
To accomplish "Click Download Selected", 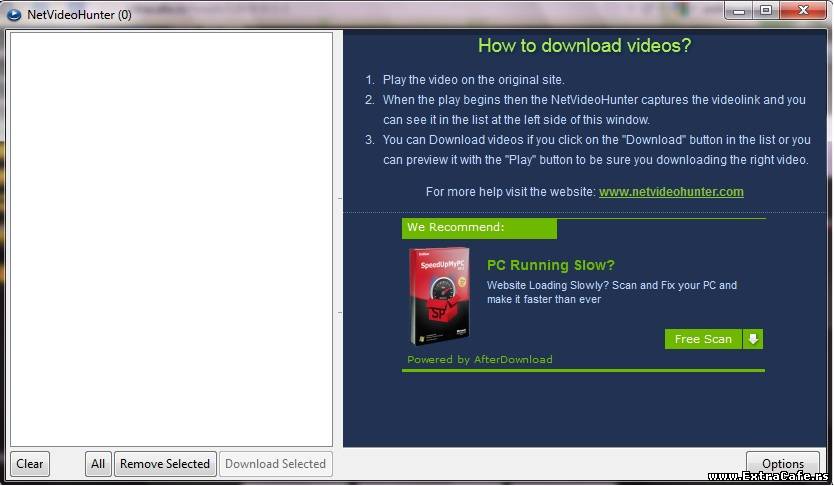I will (x=275, y=464).
